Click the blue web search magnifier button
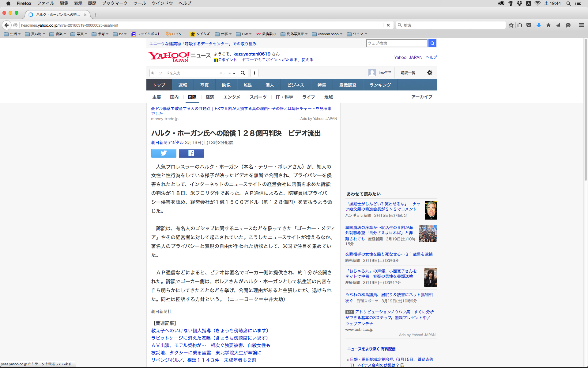 click(432, 43)
